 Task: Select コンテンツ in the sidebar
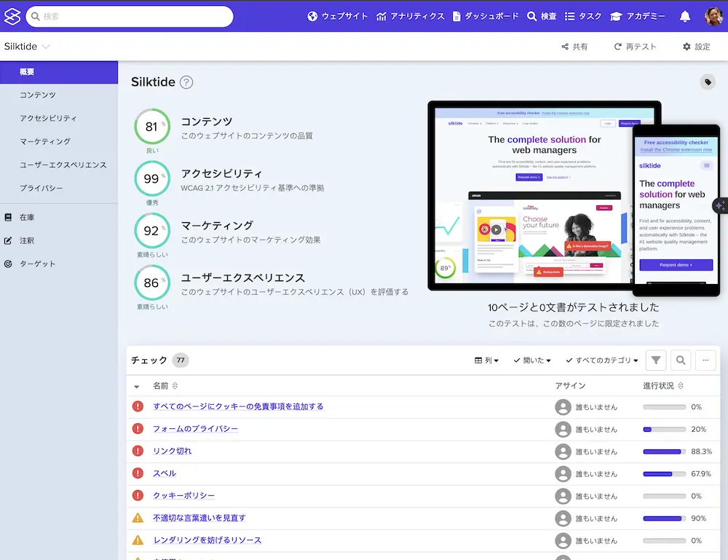(x=59, y=95)
